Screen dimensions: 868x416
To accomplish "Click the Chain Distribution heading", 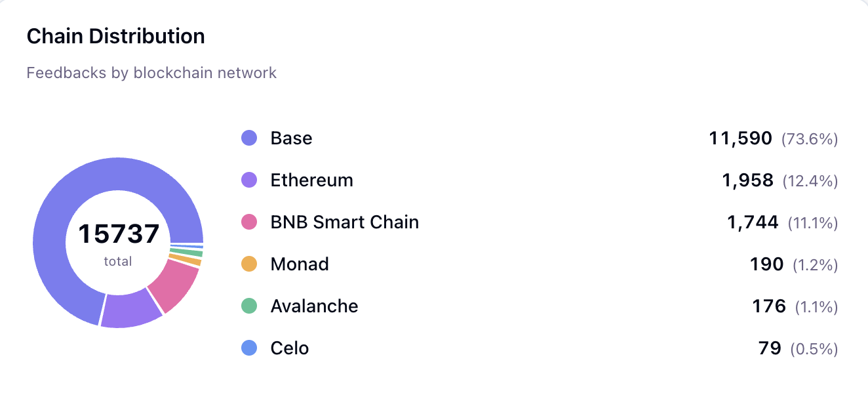I will click(115, 36).
